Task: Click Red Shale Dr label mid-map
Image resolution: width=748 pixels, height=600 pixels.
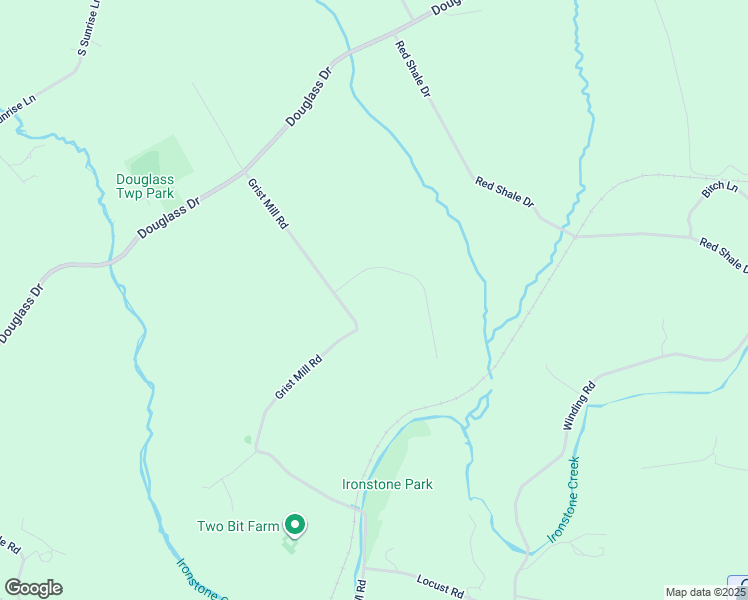Action: (x=505, y=192)
